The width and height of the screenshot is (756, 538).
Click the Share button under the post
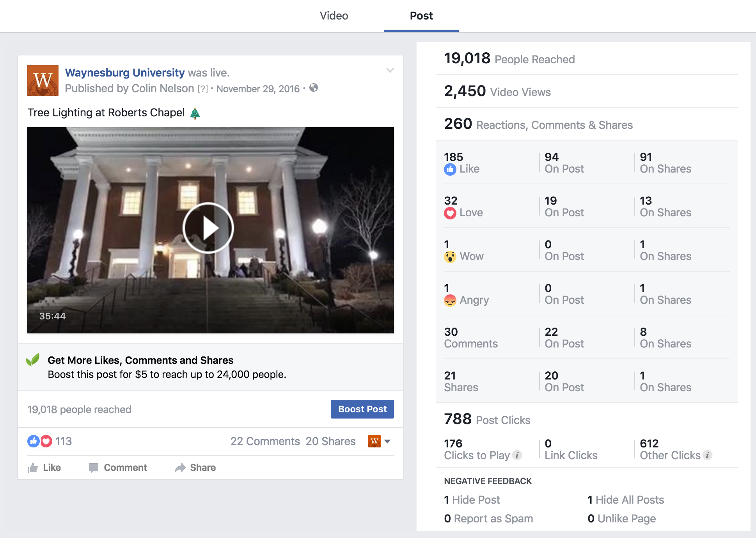[x=195, y=467]
